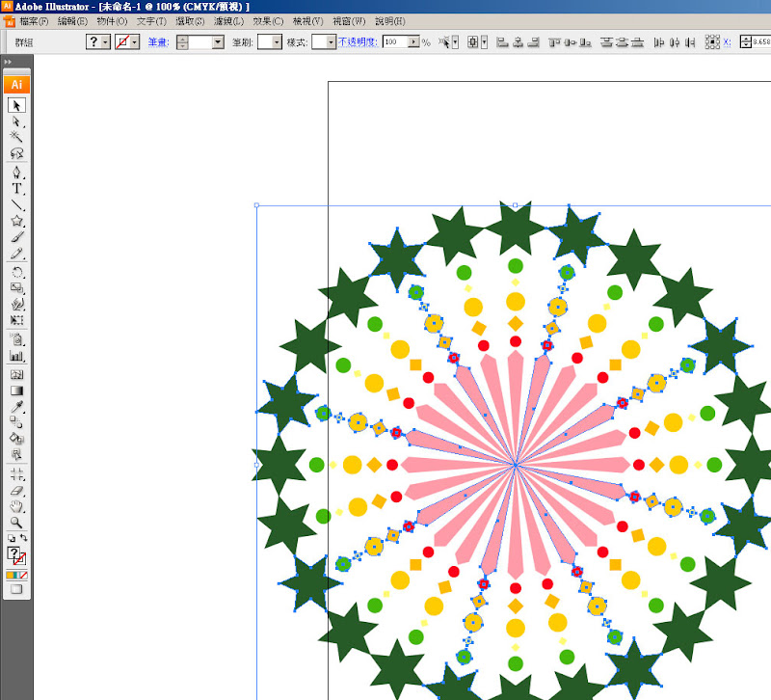Select the Slice tool

coord(16,474)
